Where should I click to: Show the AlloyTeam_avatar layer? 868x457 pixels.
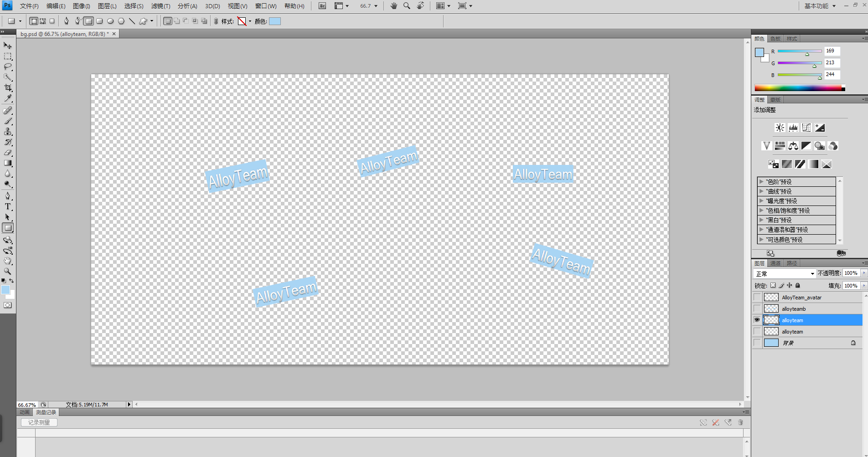coord(757,297)
